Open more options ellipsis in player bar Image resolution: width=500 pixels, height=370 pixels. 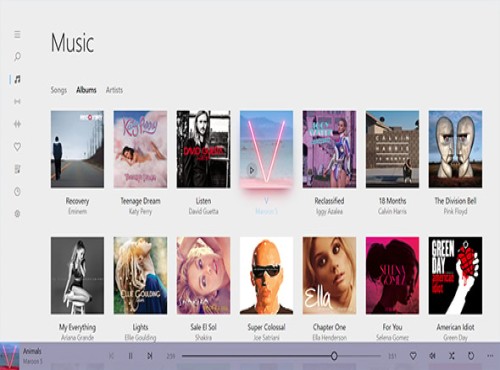pos(490,356)
